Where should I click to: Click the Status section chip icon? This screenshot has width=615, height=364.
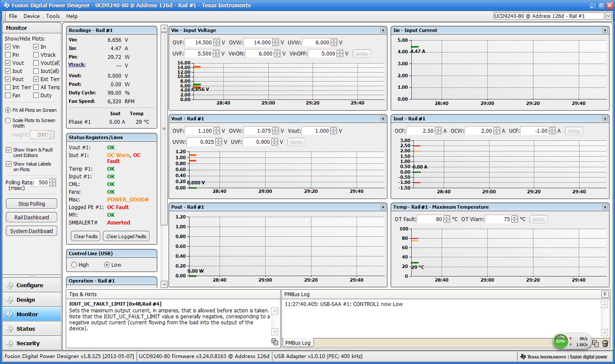point(9,329)
